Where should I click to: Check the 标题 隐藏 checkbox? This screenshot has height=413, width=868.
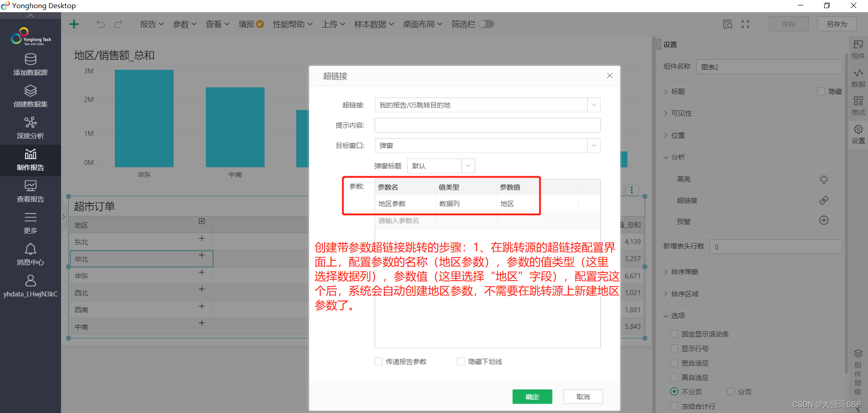coord(821,91)
